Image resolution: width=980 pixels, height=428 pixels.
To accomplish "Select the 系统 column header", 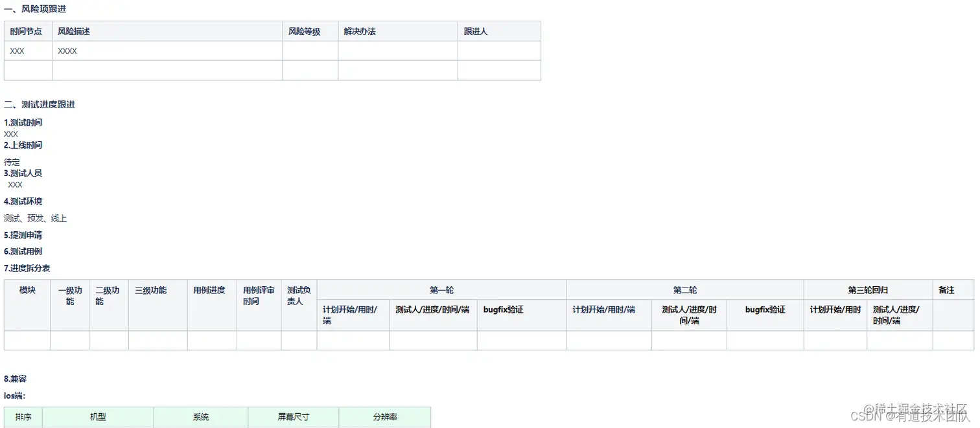I will tap(201, 418).
